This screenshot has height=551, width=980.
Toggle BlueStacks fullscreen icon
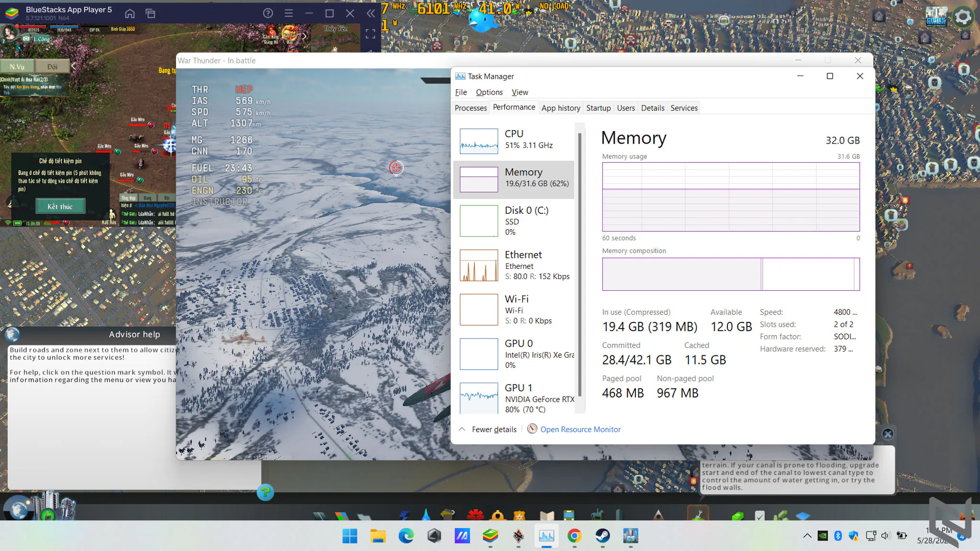click(x=370, y=34)
